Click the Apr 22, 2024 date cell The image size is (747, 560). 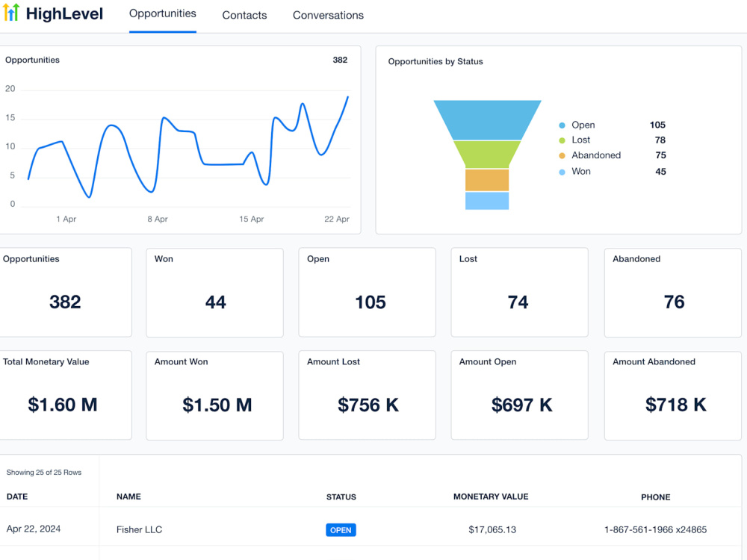tap(34, 529)
